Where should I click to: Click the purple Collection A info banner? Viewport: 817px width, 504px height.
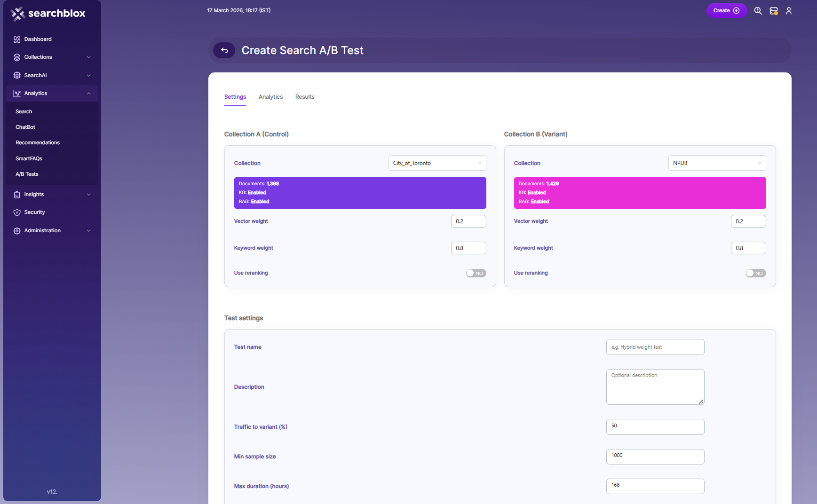(360, 193)
